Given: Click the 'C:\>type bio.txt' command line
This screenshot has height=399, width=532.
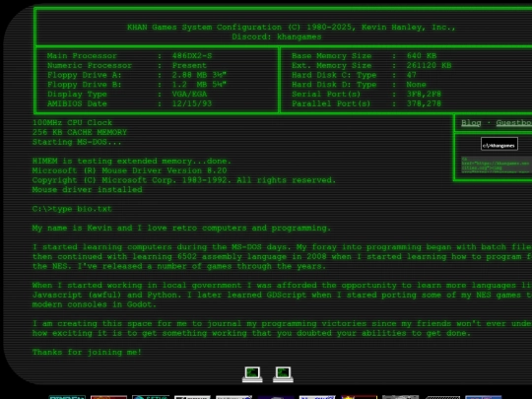Looking at the screenshot, I should (72, 209).
